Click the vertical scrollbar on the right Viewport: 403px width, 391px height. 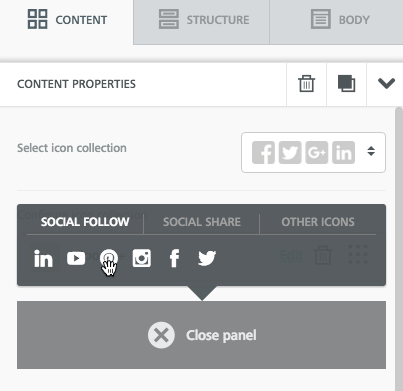[x=399, y=249]
